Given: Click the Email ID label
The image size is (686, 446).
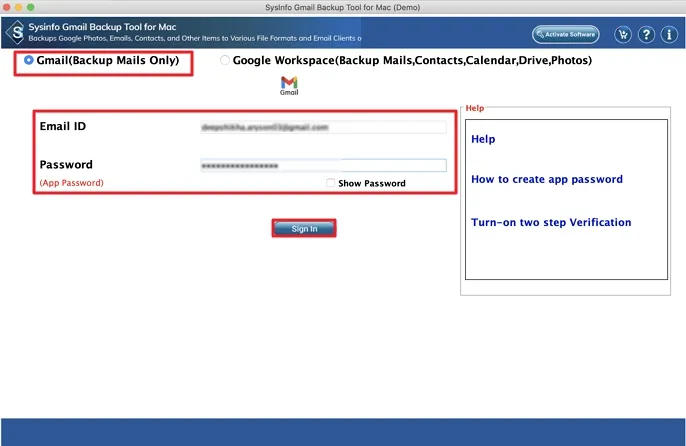Looking at the screenshot, I should point(63,126).
